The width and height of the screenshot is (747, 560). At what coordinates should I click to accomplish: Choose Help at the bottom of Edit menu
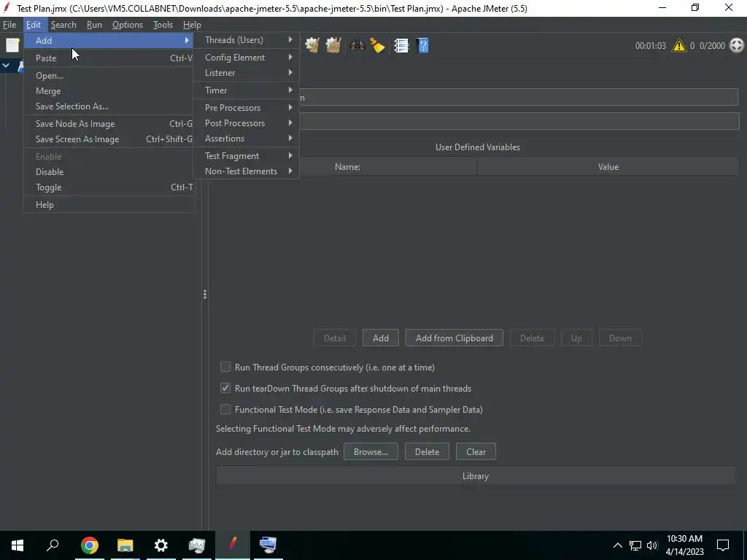109,205
